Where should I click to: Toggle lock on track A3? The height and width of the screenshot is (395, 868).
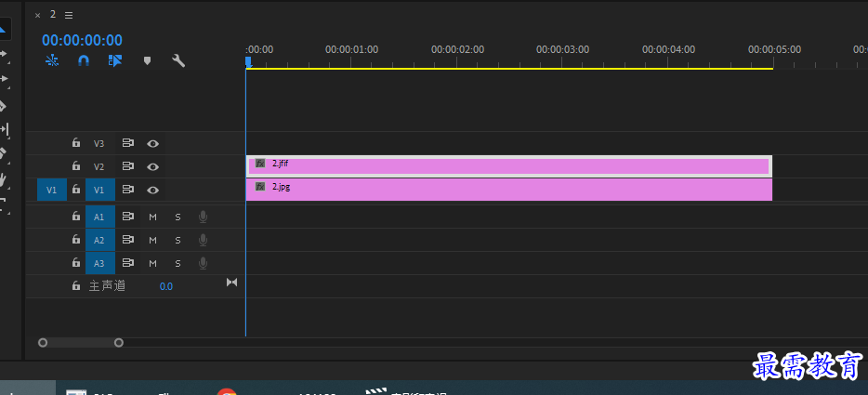click(x=76, y=262)
